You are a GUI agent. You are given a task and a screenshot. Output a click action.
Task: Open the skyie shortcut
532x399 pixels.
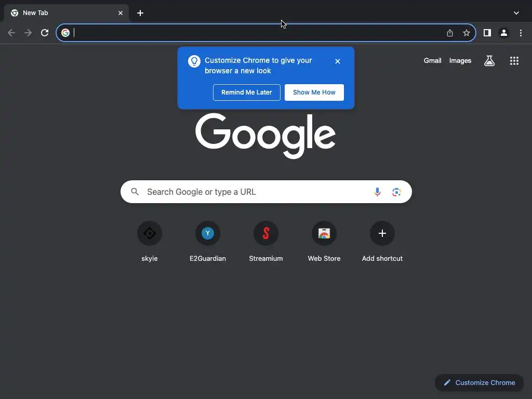(150, 241)
